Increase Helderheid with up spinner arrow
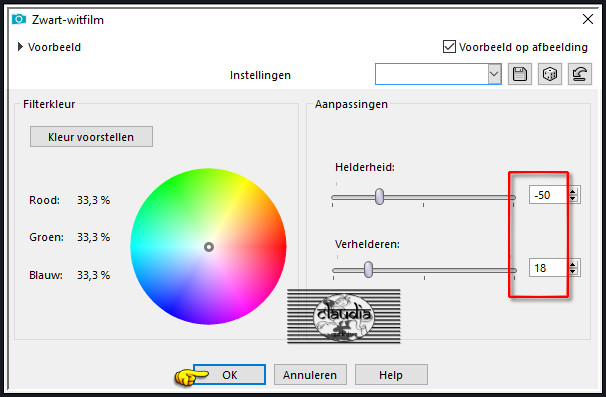Viewport: 606px width, 397px height. 573,191
